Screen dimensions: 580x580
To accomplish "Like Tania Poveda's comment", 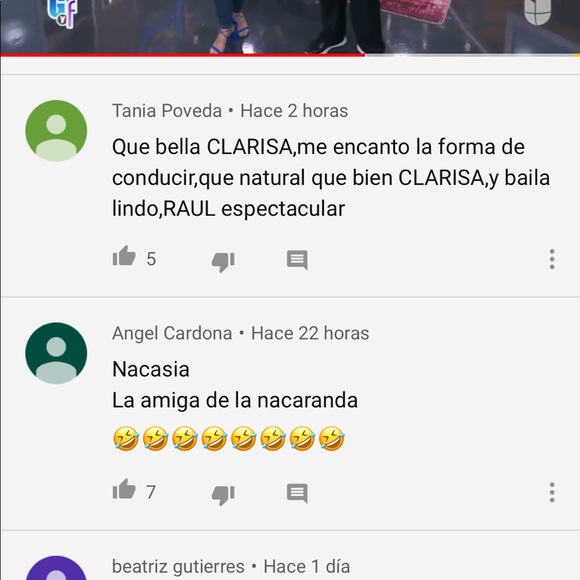I will [124, 256].
